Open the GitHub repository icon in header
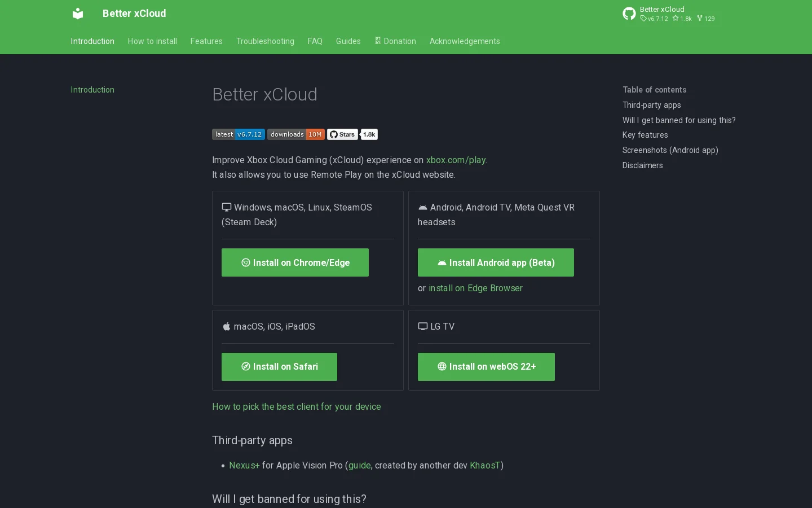 [x=629, y=14]
